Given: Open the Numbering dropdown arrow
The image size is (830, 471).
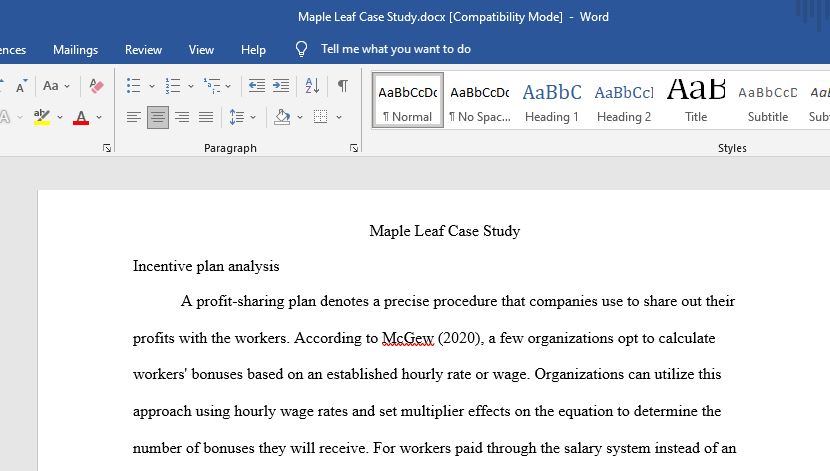Looking at the screenshot, I should (x=191, y=86).
